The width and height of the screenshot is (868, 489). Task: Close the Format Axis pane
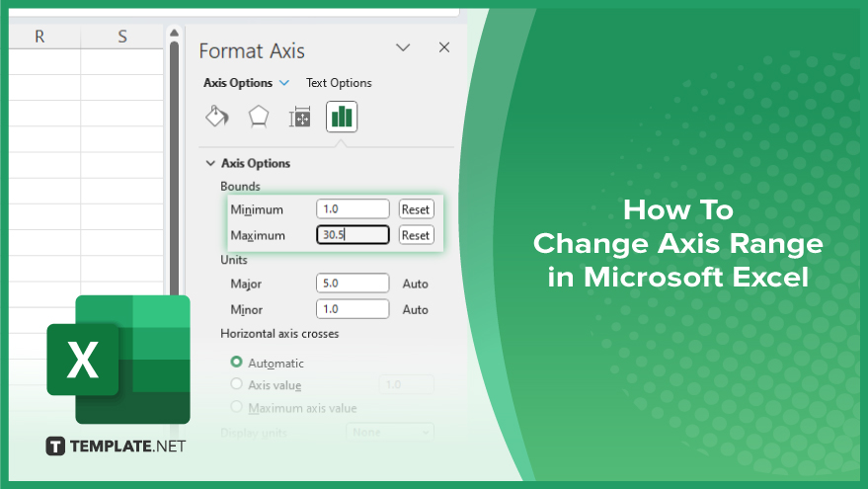444,47
